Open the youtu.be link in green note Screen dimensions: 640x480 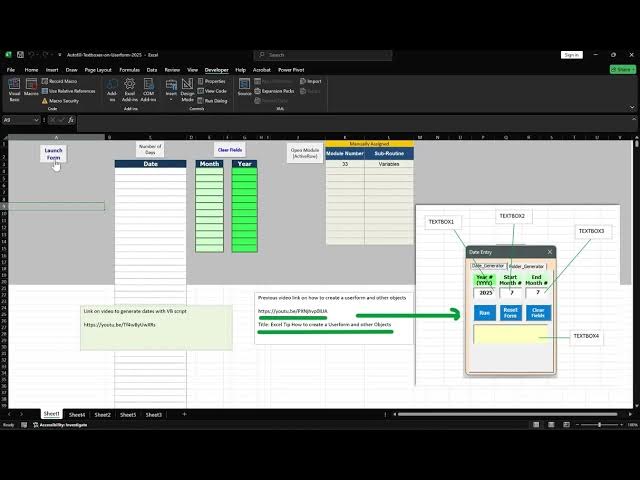coord(120,325)
